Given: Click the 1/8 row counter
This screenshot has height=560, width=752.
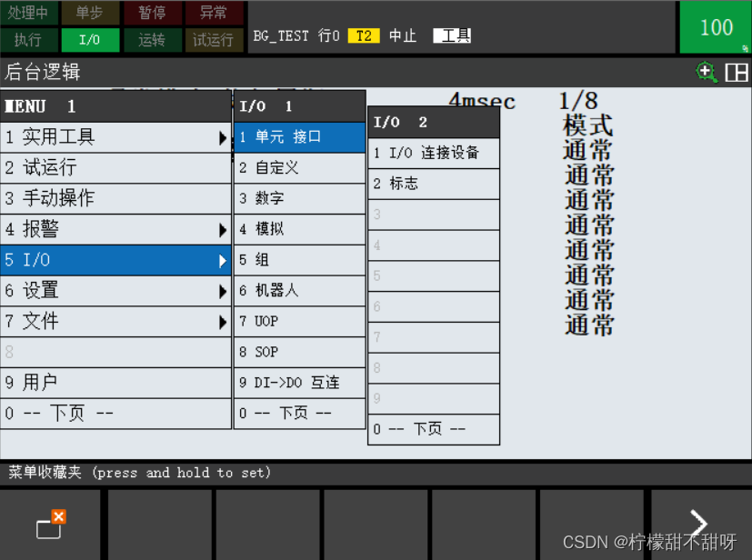Looking at the screenshot, I should coord(578,101).
